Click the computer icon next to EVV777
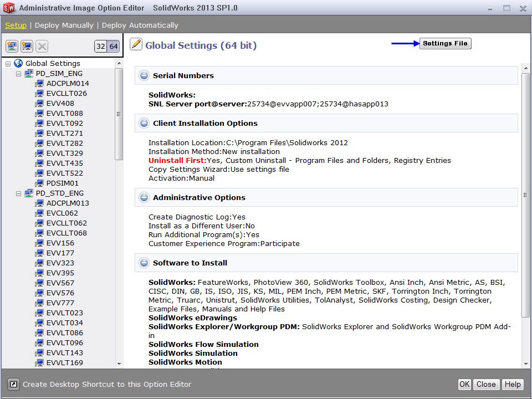Screen dimensions: 532x399 point(39,303)
